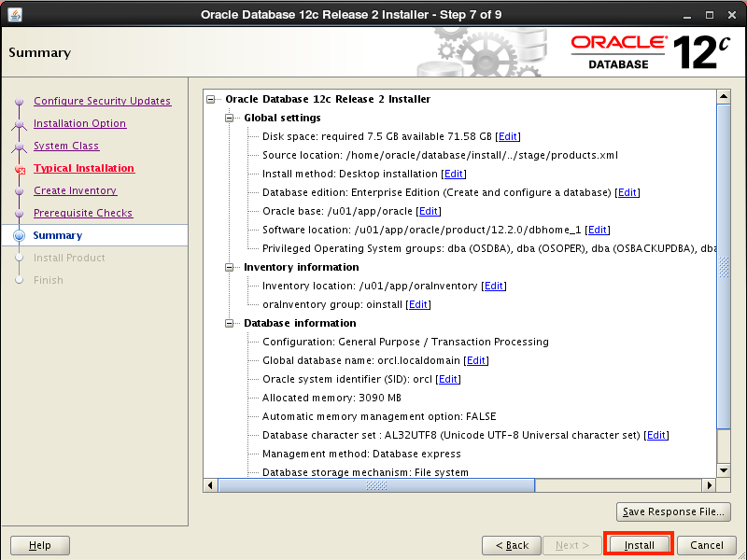The image size is (747, 560).
Task: Select the Configuration: General Purpose row
Action: coord(405,342)
